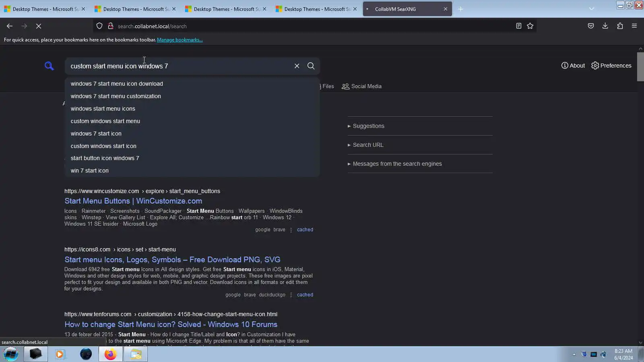Open the Manage bookmarks link
This screenshot has width=644, height=362.
[180, 40]
